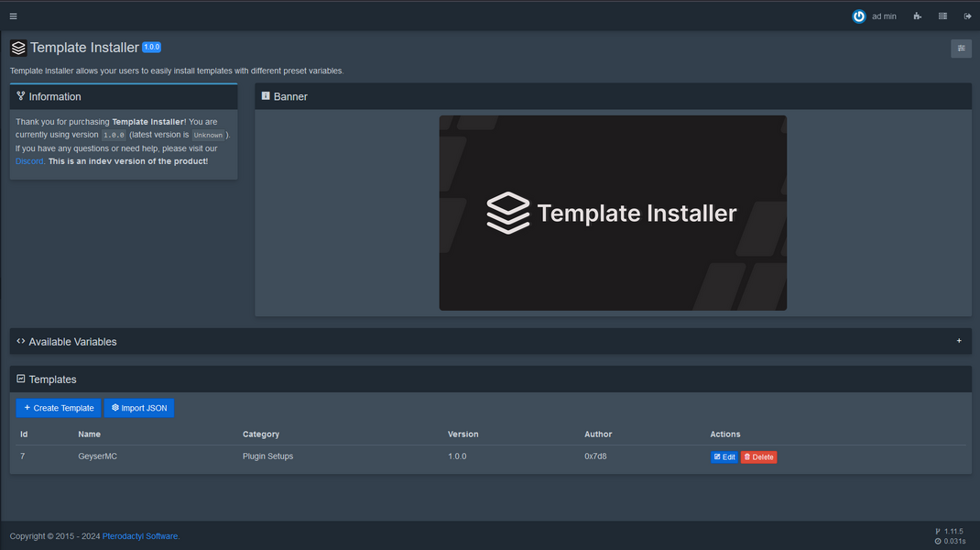Open the admin area via the sitemap icon
Viewport: 980px width, 550px height.
click(917, 16)
